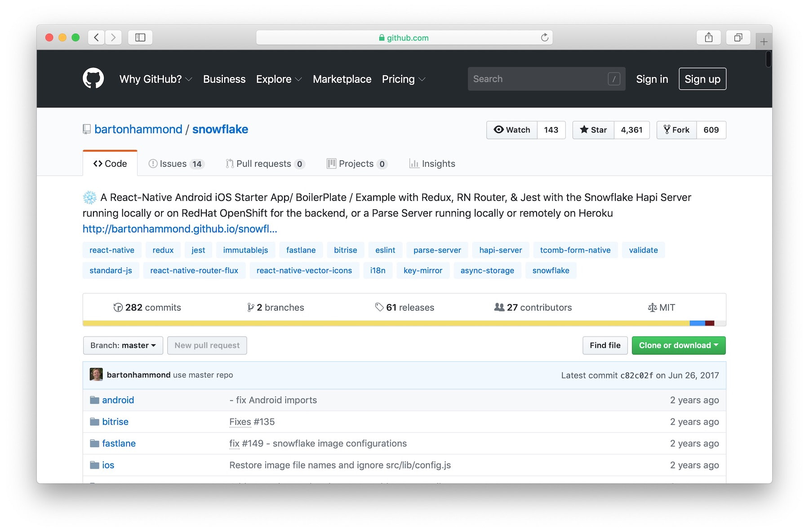
Task: Click the contributors people icon
Action: pos(499,307)
